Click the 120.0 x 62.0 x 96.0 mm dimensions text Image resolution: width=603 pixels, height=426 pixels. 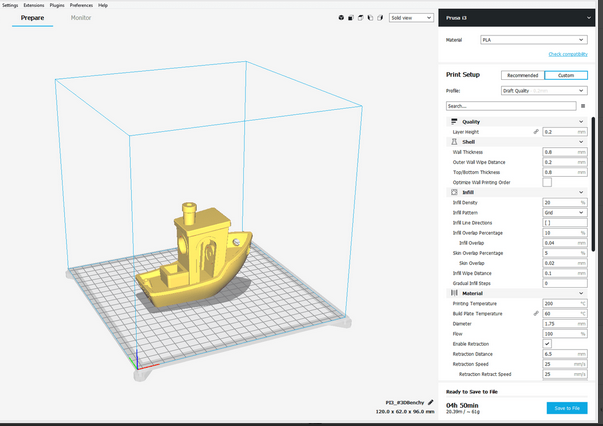(405, 411)
